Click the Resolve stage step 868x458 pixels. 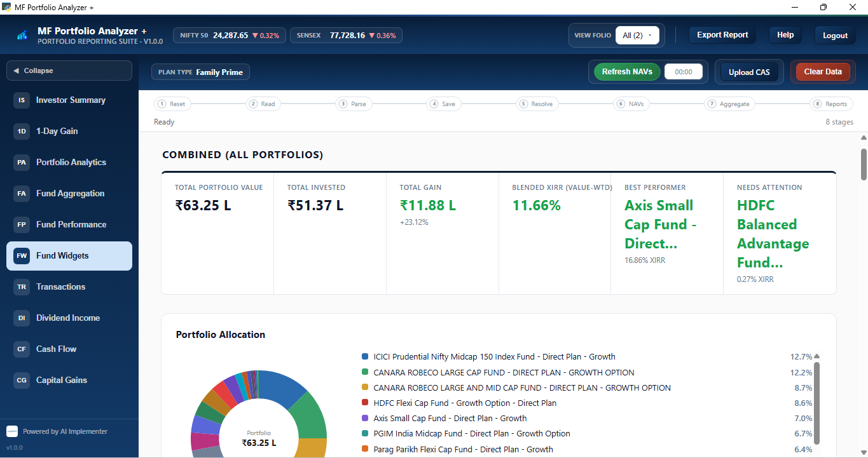tap(537, 104)
